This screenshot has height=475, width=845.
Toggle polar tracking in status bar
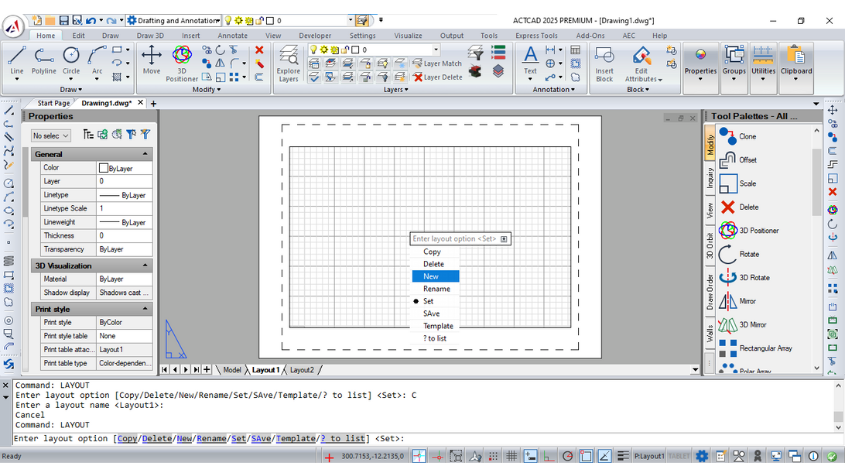click(x=567, y=456)
